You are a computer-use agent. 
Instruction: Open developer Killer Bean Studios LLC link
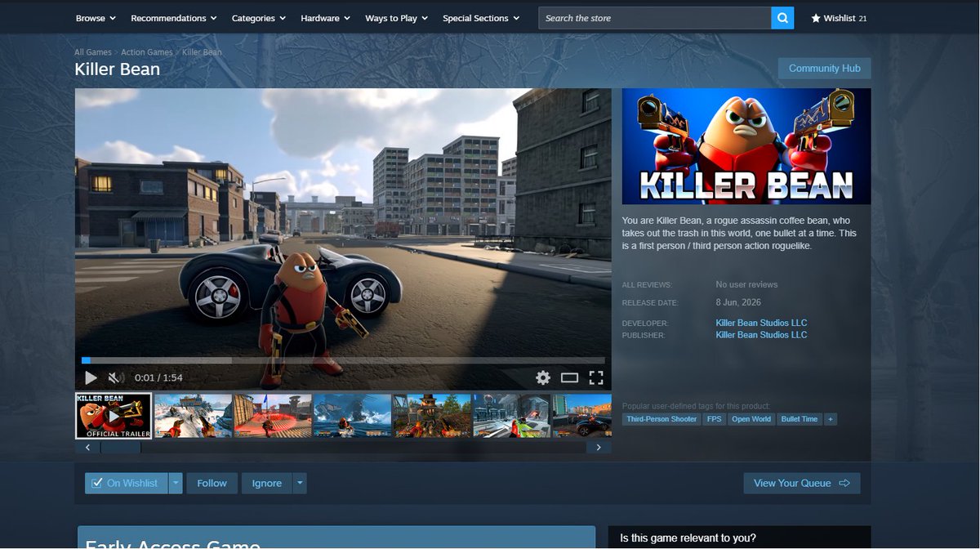[x=761, y=323]
